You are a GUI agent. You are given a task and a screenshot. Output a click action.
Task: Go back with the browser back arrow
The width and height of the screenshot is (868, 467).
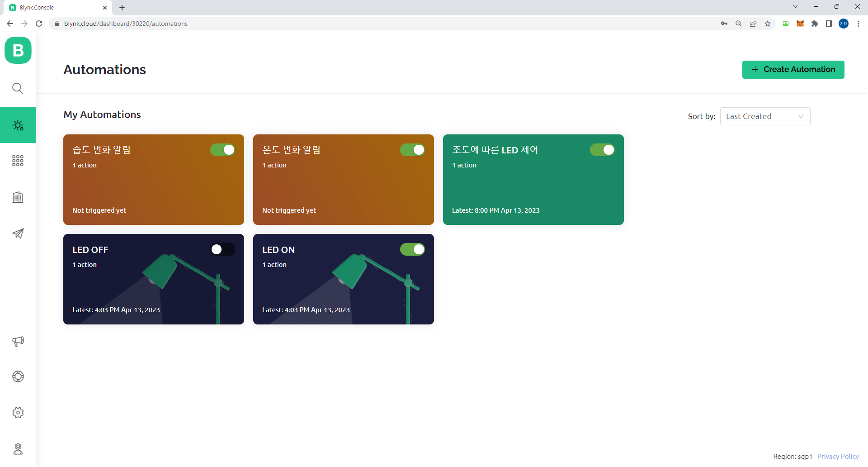coord(10,24)
